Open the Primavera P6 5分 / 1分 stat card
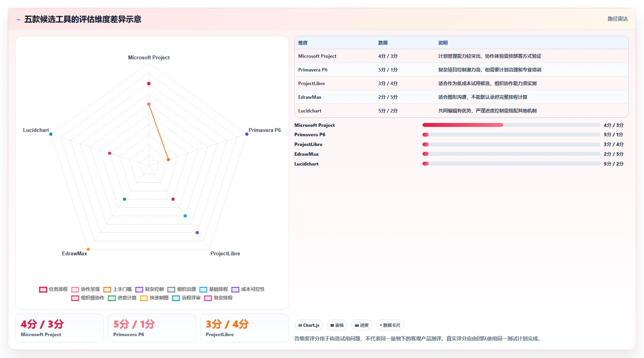Viewport: 644px width, 358px height. tap(152, 328)
